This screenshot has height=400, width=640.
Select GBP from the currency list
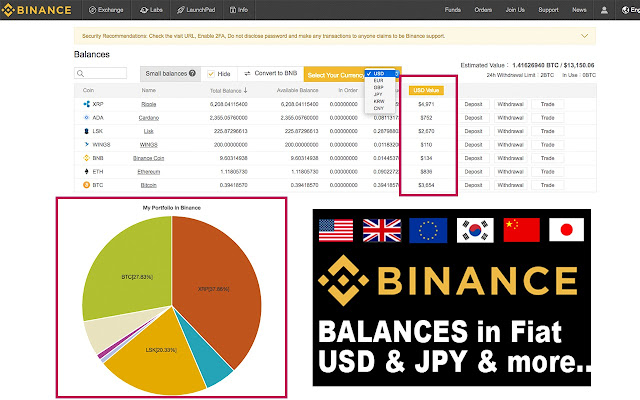click(378, 87)
